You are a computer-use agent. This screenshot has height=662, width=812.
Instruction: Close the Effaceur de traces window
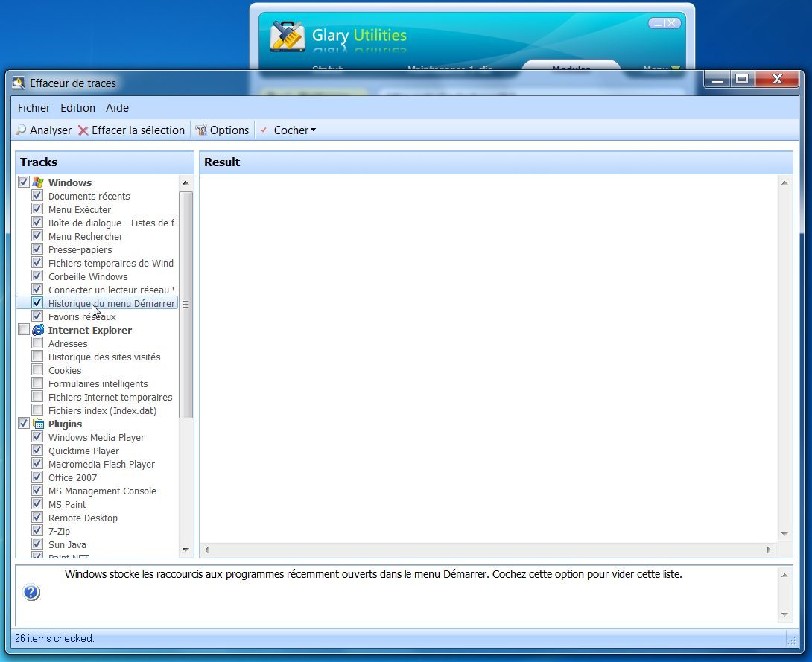click(x=777, y=79)
